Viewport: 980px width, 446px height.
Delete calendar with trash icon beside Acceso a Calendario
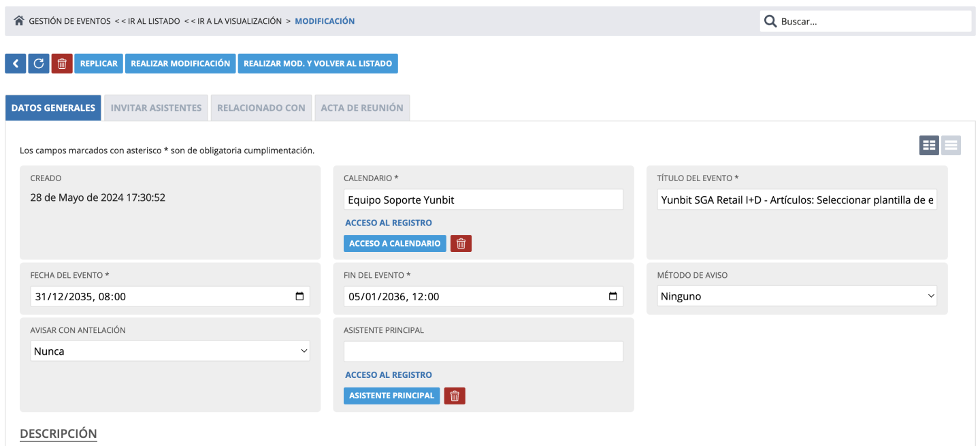pyautogui.click(x=461, y=243)
